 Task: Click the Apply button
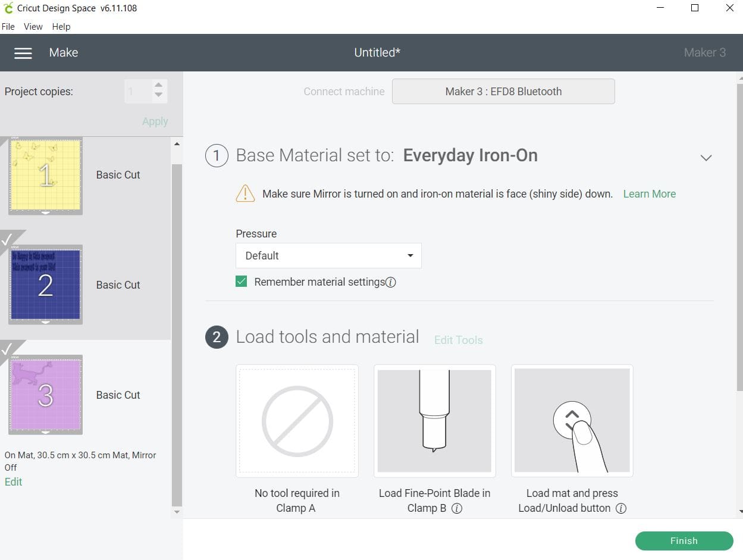click(x=155, y=121)
